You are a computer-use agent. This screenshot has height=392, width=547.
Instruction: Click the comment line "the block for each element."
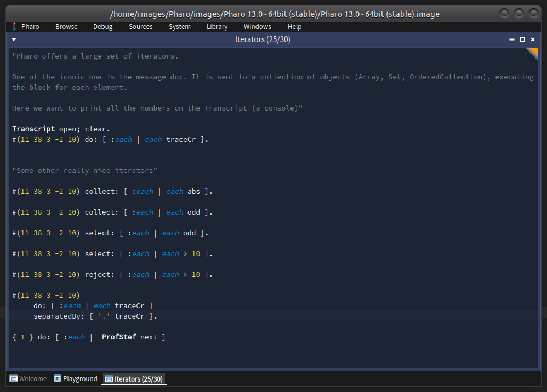coord(70,88)
